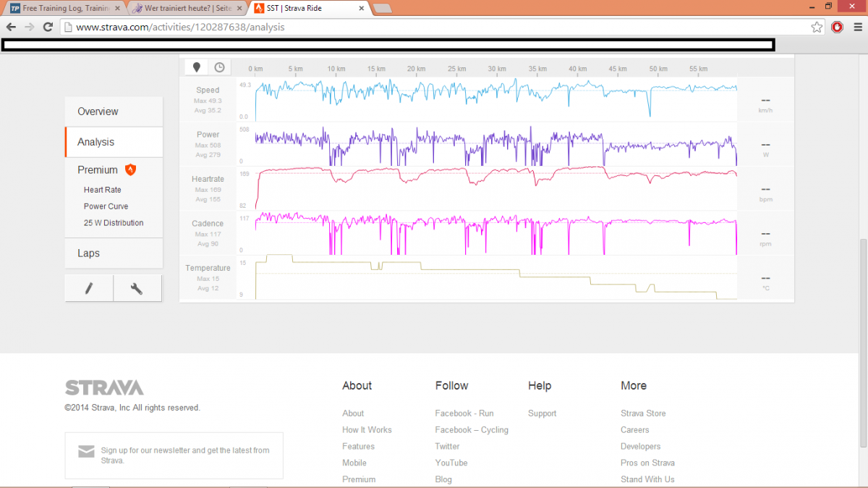Switch chart axis to time clock icon
This screenshot has height=488, width=868.
219,67
